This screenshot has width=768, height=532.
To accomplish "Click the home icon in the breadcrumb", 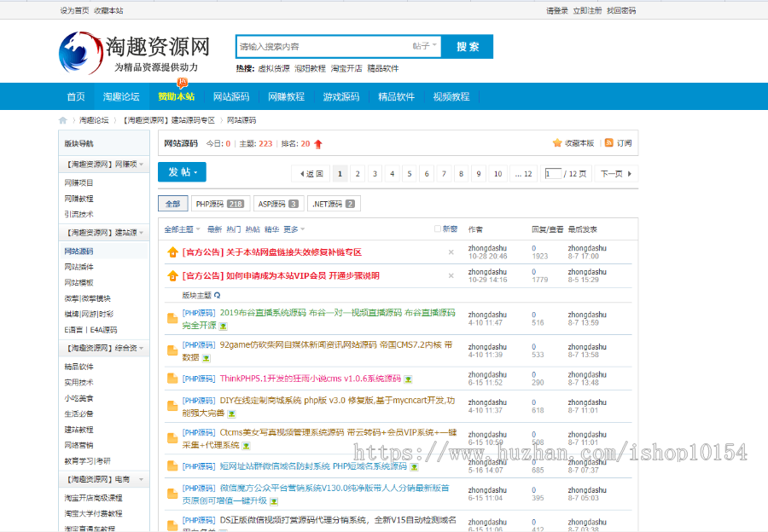I will (61, 120).
